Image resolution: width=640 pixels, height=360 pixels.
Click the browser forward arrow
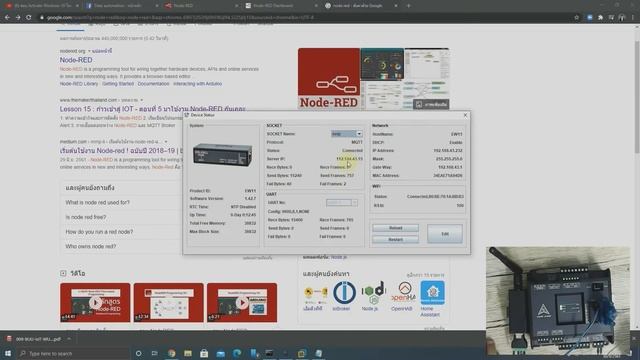click(x=18, y=18)
